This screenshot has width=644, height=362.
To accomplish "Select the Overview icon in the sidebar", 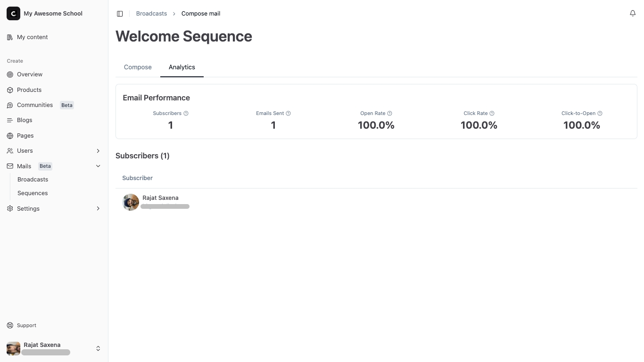I will (x=9, y=74).
